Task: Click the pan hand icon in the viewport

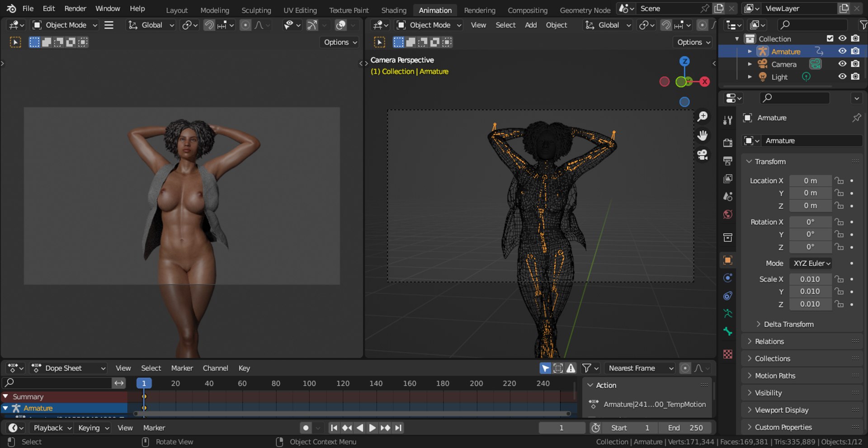Action: [703, 136]
